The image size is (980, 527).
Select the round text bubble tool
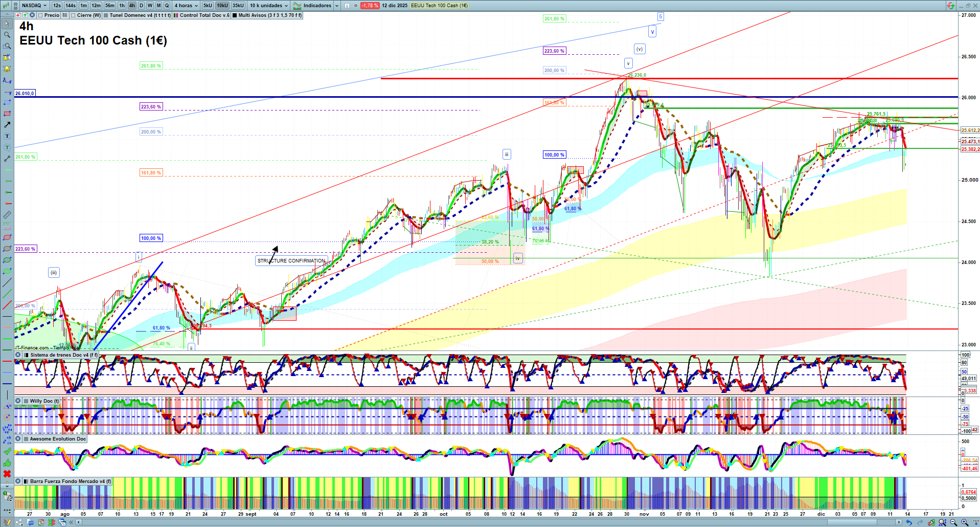tap(7, 147)
